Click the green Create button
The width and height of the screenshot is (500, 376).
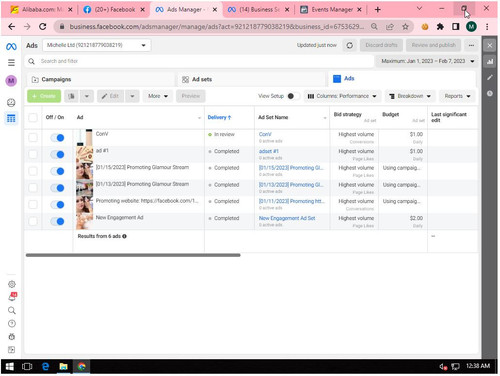[x=44, y=96]
